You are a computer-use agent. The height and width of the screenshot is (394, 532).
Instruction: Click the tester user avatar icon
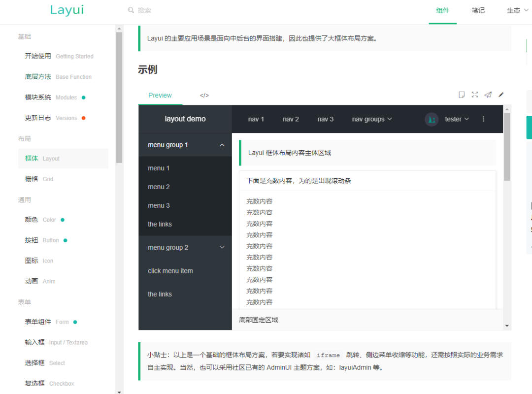tap(432, 119)
